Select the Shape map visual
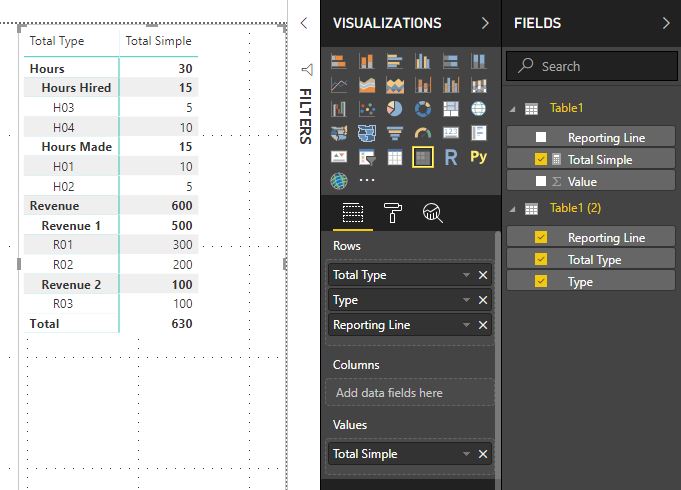This screenshot has height=490, width=681. (x=367, y=133)
